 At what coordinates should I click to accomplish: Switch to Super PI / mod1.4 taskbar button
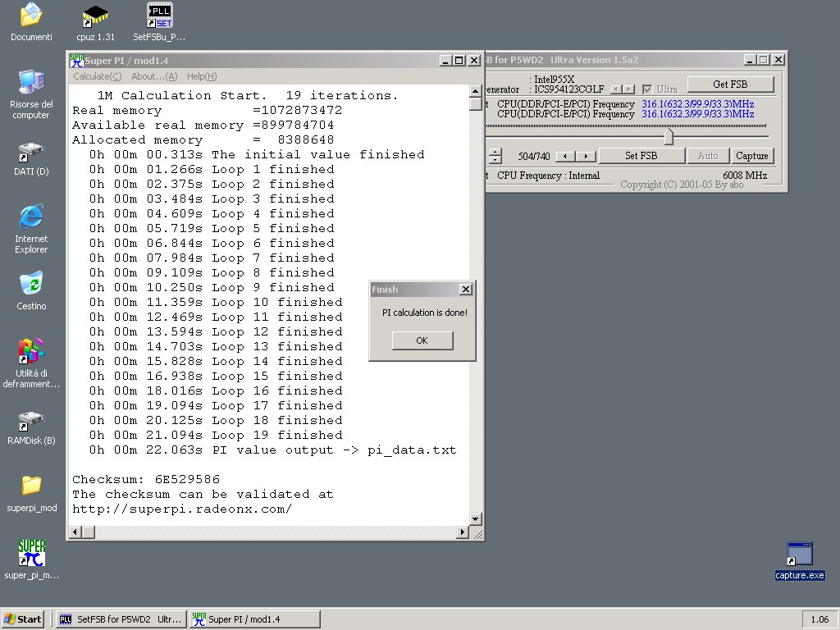coord(255,619)
